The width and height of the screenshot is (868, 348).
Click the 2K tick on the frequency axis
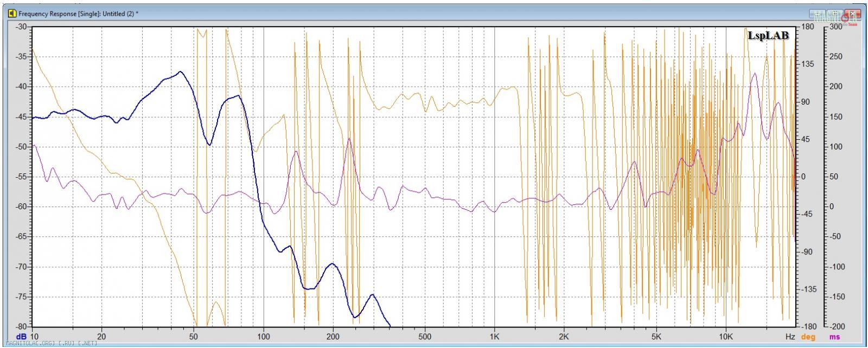point(564,337)
